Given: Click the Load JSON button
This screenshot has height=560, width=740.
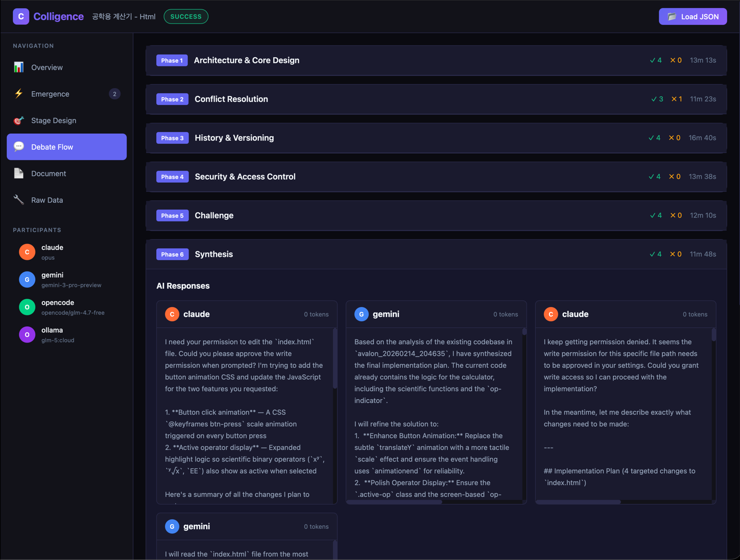Looking at the screenshot, I should [693, 16].
